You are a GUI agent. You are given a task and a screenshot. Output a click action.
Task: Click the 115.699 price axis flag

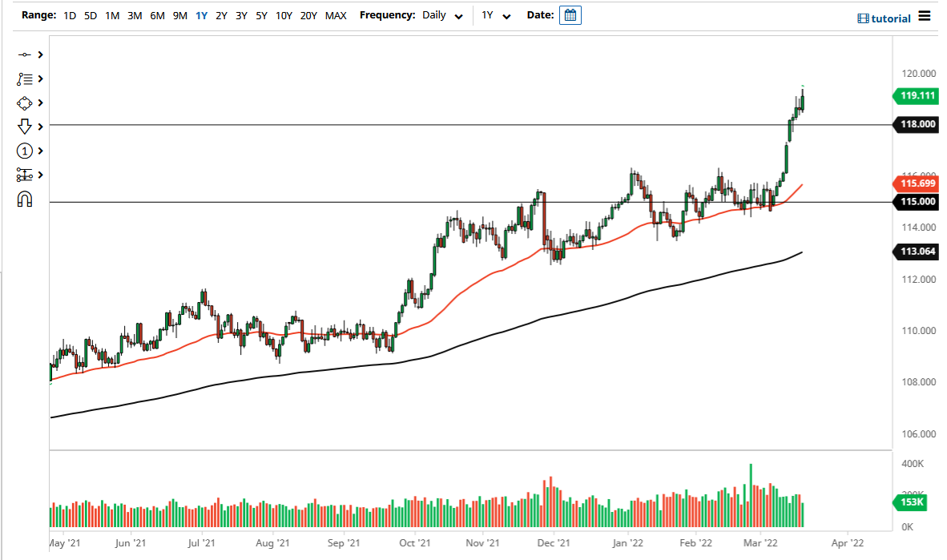(x=915, y=183)
